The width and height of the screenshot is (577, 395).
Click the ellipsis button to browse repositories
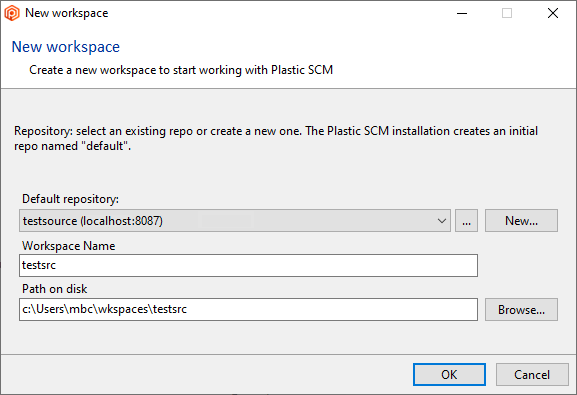click(466, 221)
